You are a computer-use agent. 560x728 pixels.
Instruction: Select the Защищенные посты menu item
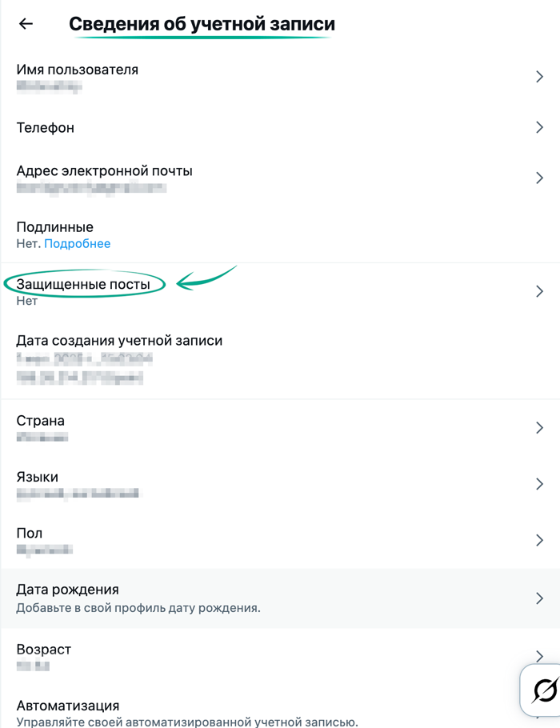pos(83,285)
